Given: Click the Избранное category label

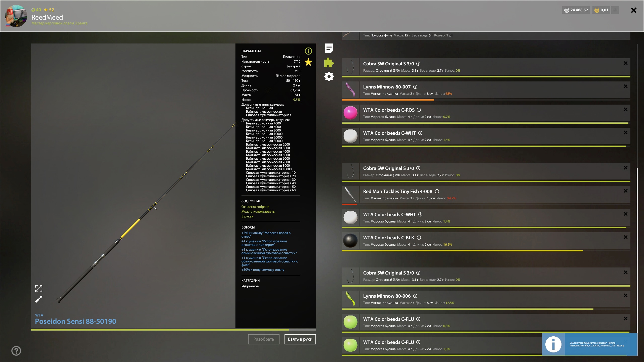Looking at the screenshot, I should tap(250, 286).
